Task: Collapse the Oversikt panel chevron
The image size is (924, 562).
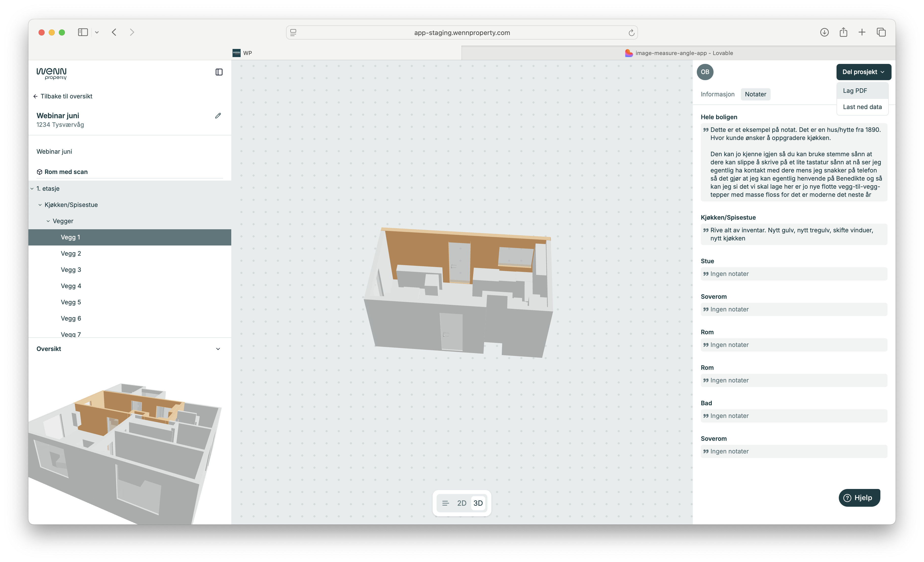Action: [218, 349]
